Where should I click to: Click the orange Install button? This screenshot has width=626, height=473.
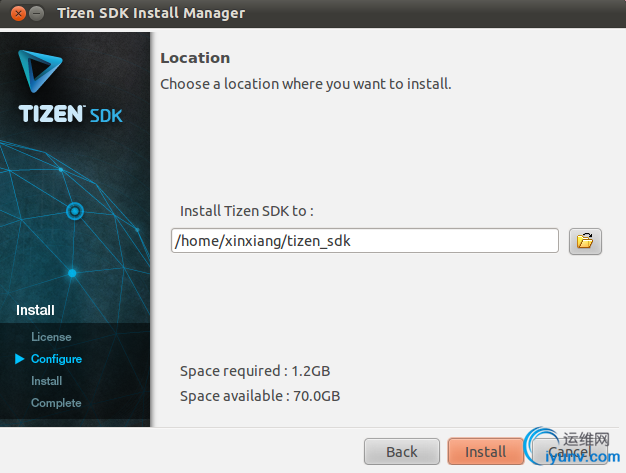tap(485, 451)
